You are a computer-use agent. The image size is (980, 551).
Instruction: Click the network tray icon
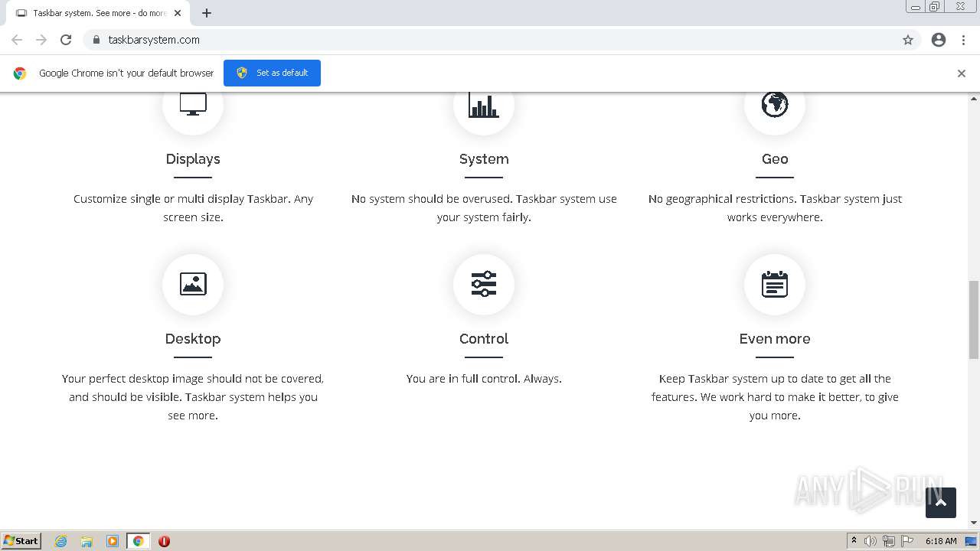[x=889, y=541]
